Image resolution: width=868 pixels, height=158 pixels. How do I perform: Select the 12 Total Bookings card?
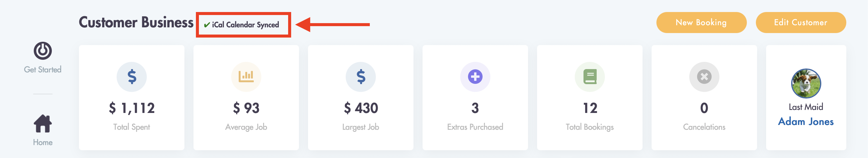click(590, 98)
